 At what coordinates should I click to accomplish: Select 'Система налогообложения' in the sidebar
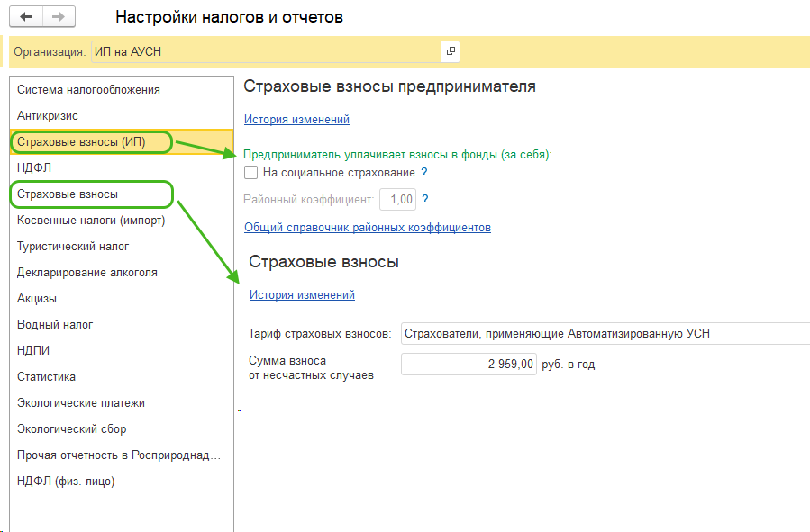pyautogui.click(x=88, y=90)
